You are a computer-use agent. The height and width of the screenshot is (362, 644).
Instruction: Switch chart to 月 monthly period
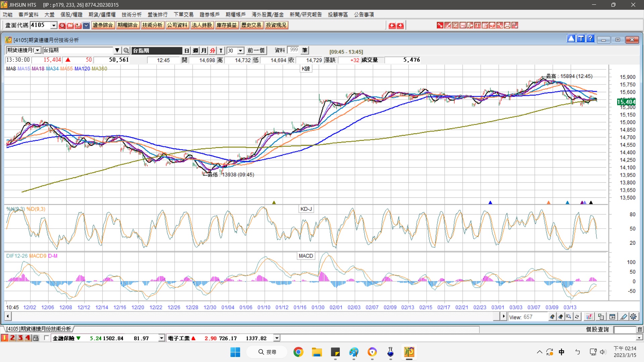click(204, 51)
